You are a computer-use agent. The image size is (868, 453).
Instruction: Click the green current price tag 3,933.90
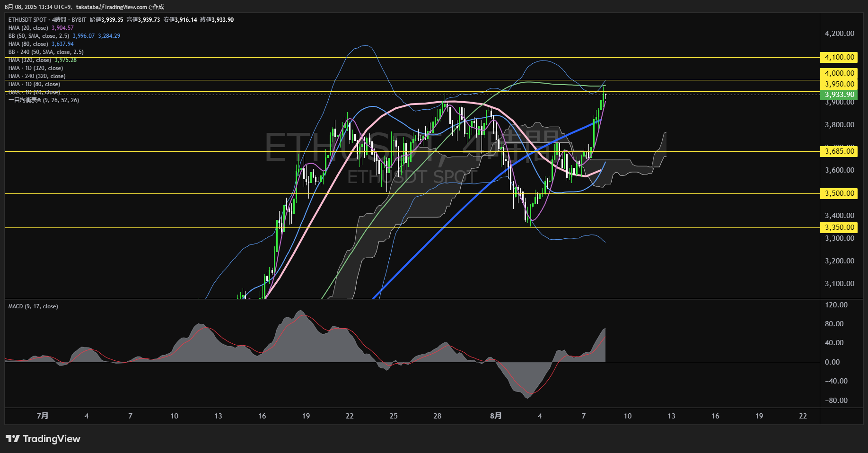pyautogui.click(x=839, y=95)
